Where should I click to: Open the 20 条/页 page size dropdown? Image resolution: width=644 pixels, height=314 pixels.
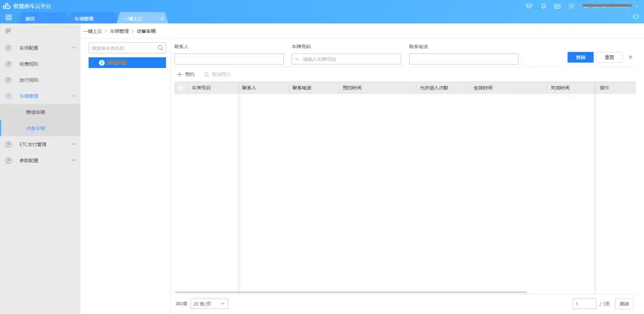coord(209,303)
